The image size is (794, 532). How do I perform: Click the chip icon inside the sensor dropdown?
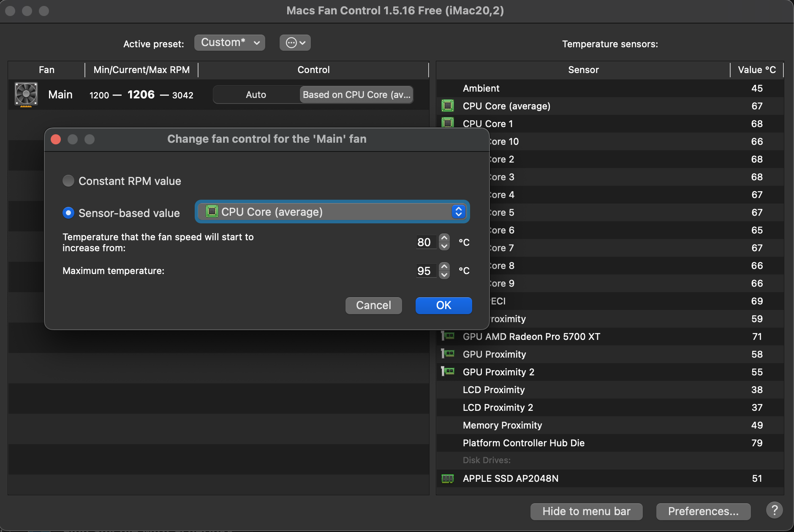pos(212,211)
